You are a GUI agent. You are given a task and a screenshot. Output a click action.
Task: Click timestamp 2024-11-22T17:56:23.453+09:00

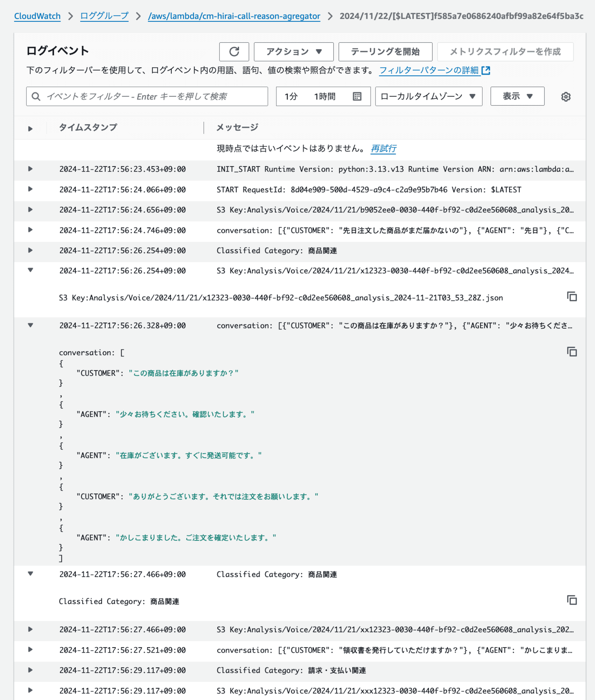click(x=122, y=169)
